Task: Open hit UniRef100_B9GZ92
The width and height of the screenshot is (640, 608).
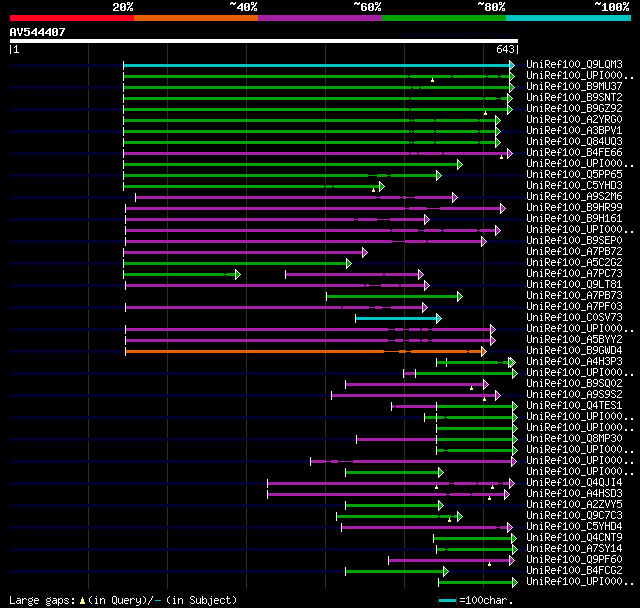Action: click(x=574, y=109)
